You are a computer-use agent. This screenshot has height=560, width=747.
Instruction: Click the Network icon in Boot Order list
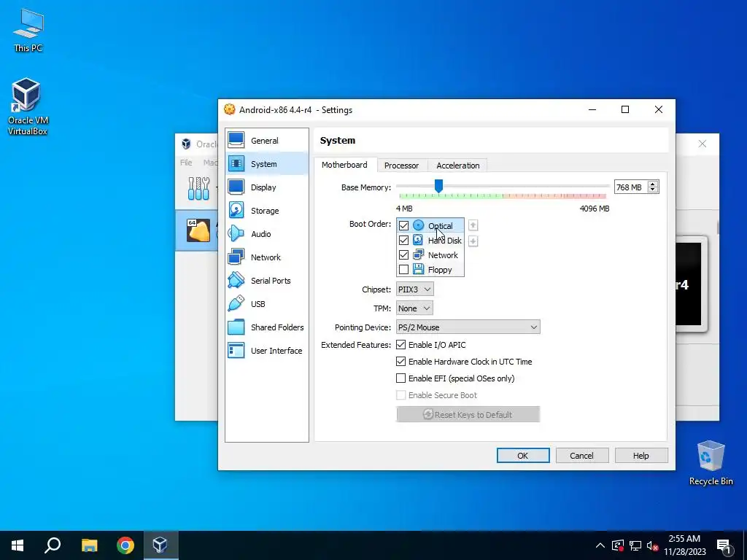pos(418,254)
